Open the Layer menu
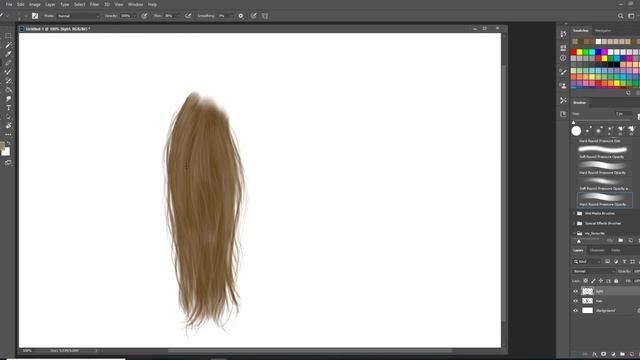The image size is (640, 360). point(50,4)
